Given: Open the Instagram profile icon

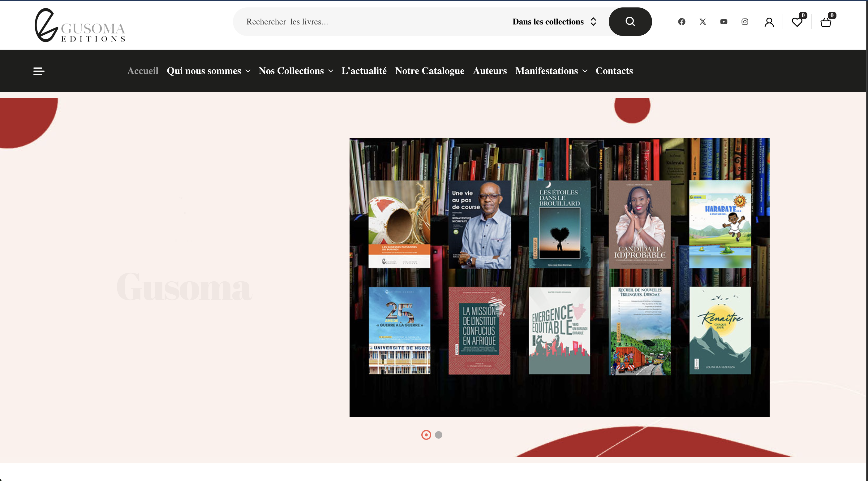Looking at the screenshot, I should click(745, 22).
